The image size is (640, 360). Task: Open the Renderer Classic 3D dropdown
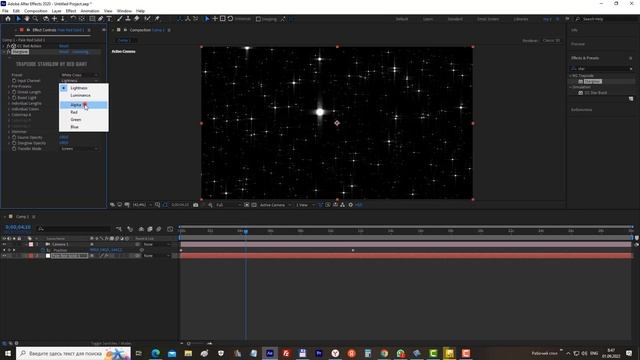(551, 40)
